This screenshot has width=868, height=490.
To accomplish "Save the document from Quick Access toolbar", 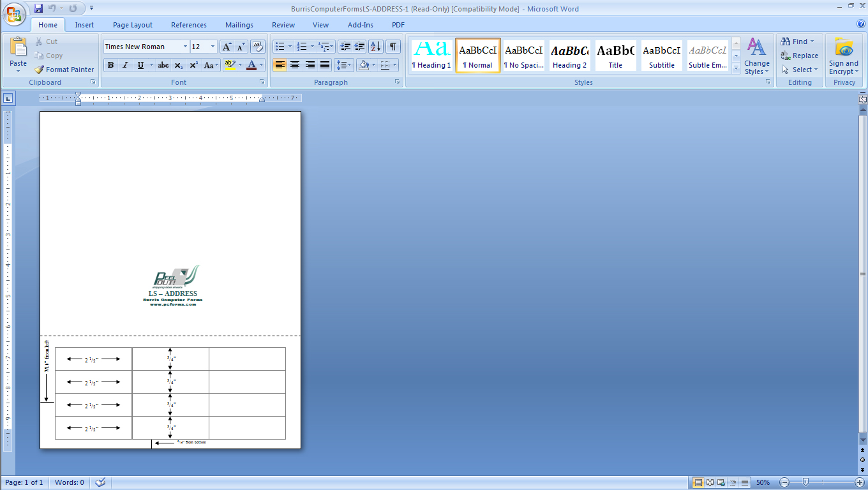I will [x=38, y=8].
